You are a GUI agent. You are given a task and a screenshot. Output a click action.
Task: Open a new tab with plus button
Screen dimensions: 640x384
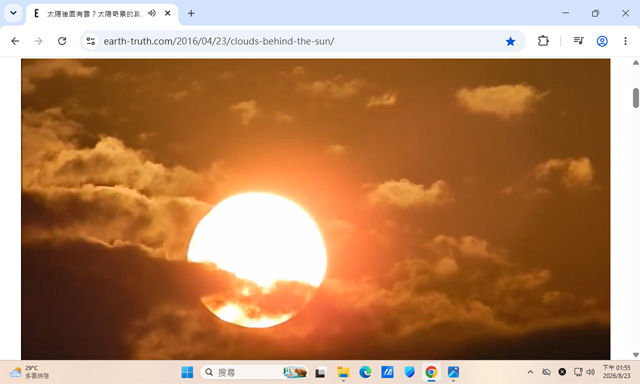(x=191, y=13)
